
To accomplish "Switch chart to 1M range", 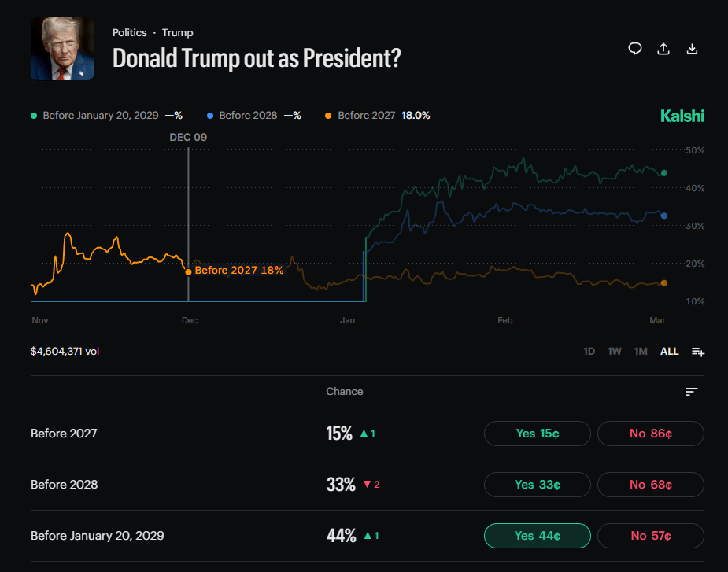I will tap(641, 352).
